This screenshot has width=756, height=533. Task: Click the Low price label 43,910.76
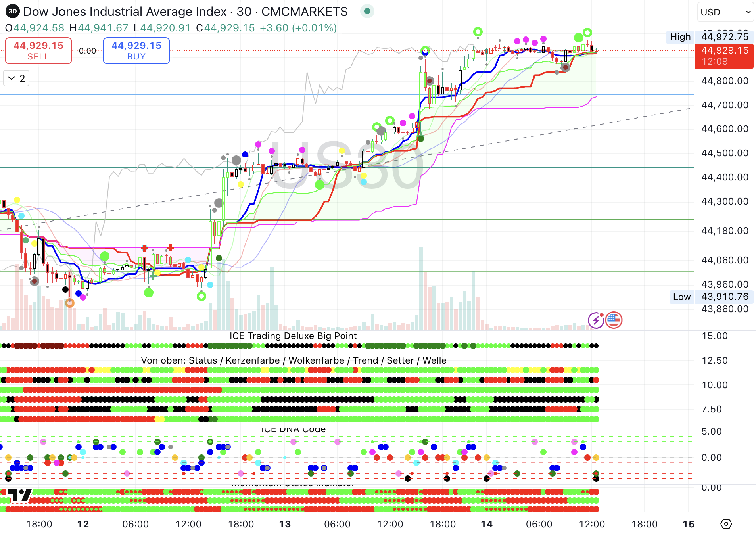click(724, 297)
